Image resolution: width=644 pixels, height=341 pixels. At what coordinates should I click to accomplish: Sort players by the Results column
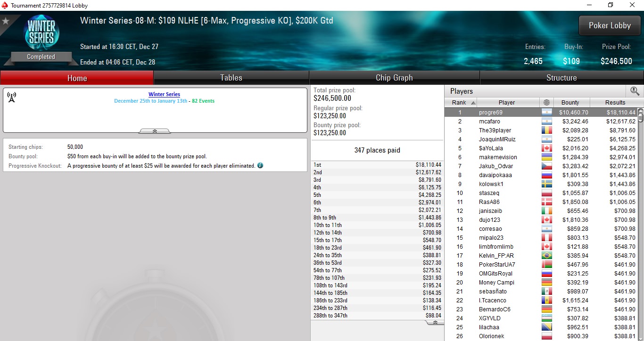pos(615,102)
